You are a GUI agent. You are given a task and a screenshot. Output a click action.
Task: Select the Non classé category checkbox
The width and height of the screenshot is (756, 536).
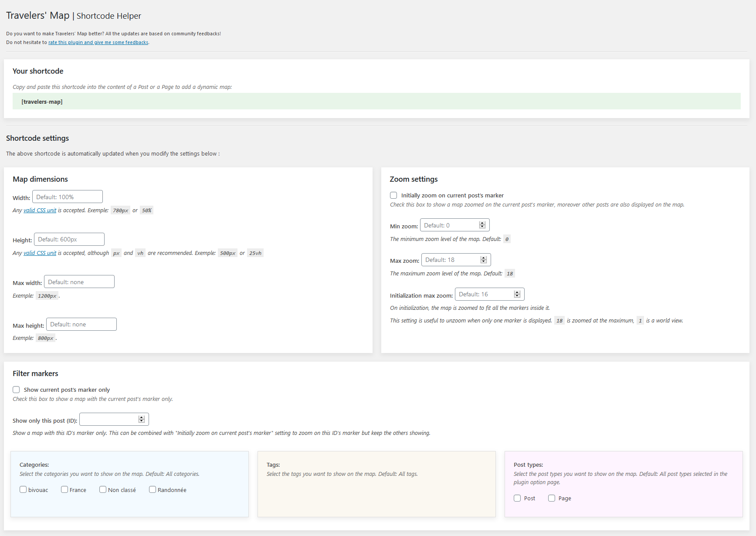pyautogui.click(x=103, y=489)
